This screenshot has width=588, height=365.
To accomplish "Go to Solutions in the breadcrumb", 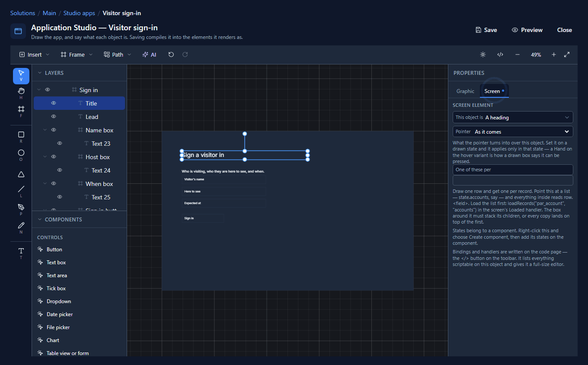I will pos(22,13).
